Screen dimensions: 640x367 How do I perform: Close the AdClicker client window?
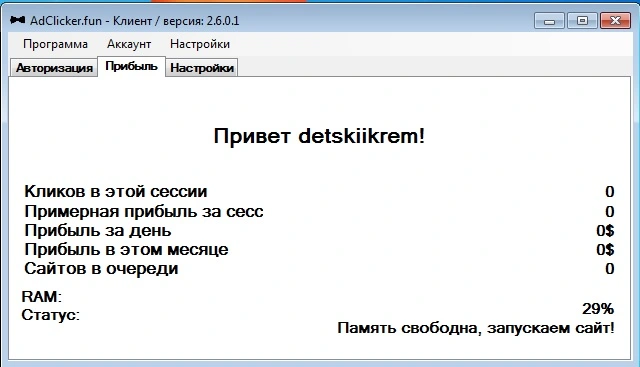pyautogui.click(x=615, y=21)
